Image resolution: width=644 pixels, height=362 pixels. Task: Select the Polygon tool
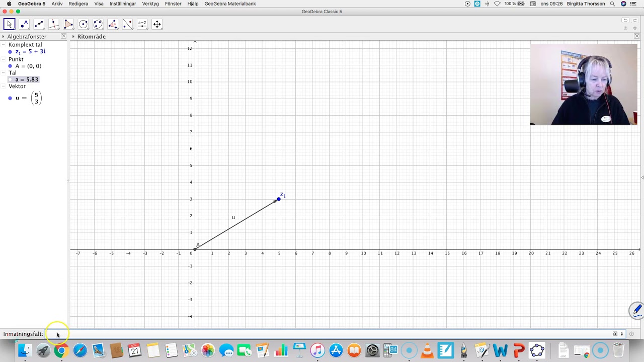click(68, 24)
